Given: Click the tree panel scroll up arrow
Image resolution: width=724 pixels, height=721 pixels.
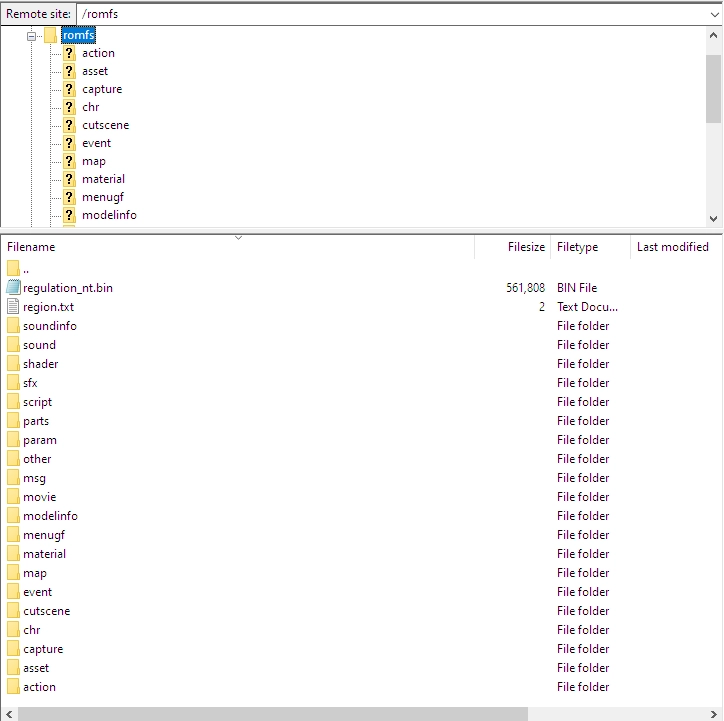Looking at the screenshot, I should 713,35.
